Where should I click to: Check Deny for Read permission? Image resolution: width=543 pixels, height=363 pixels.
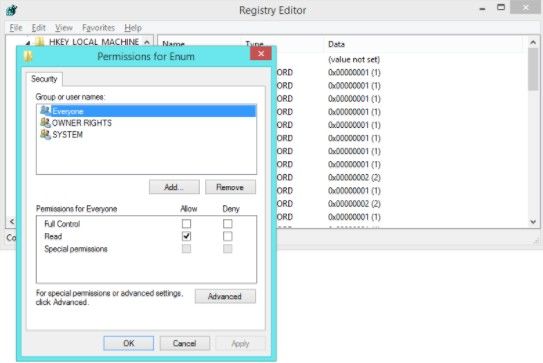tap(228, 236)
